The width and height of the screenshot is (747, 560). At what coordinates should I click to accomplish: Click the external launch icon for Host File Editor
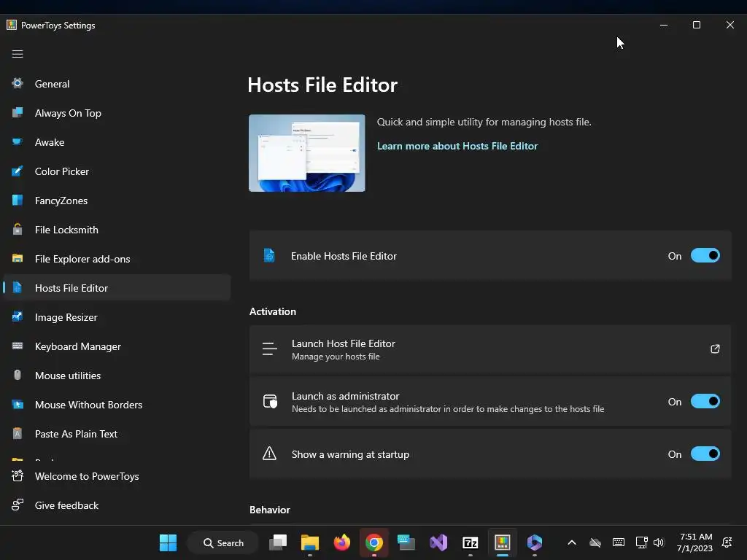click(715, 349)
